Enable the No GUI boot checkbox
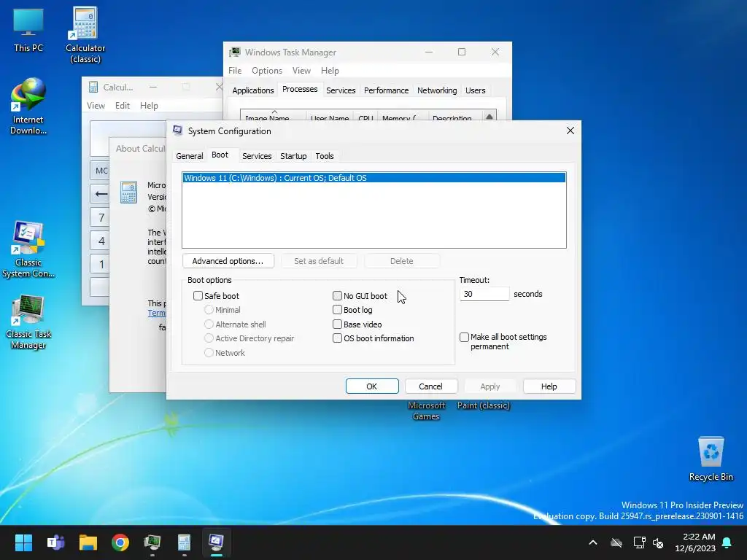The image size is (747, 560). point(337,296)
